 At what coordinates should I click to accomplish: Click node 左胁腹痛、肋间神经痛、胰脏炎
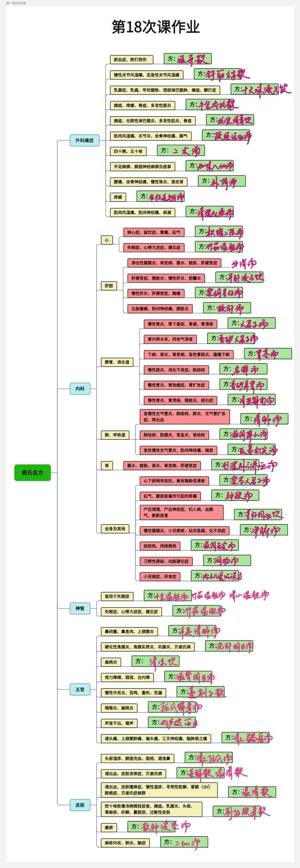pos(160,309)
